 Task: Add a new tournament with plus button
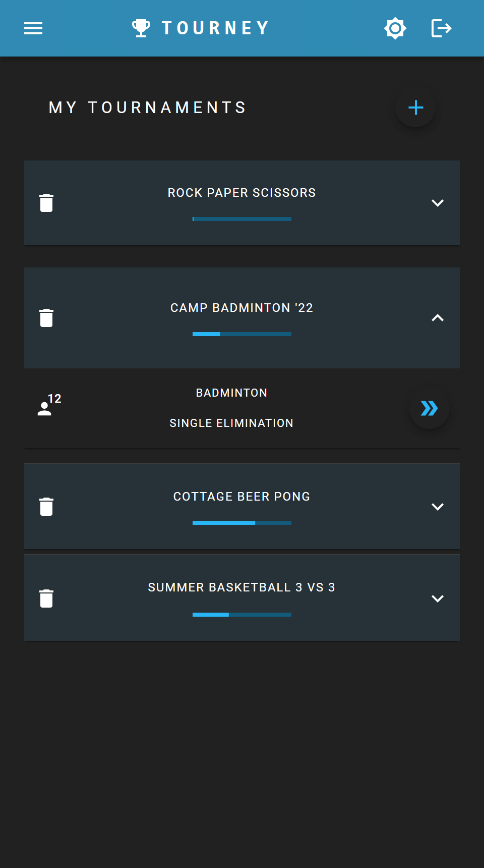tap(415, 107)
